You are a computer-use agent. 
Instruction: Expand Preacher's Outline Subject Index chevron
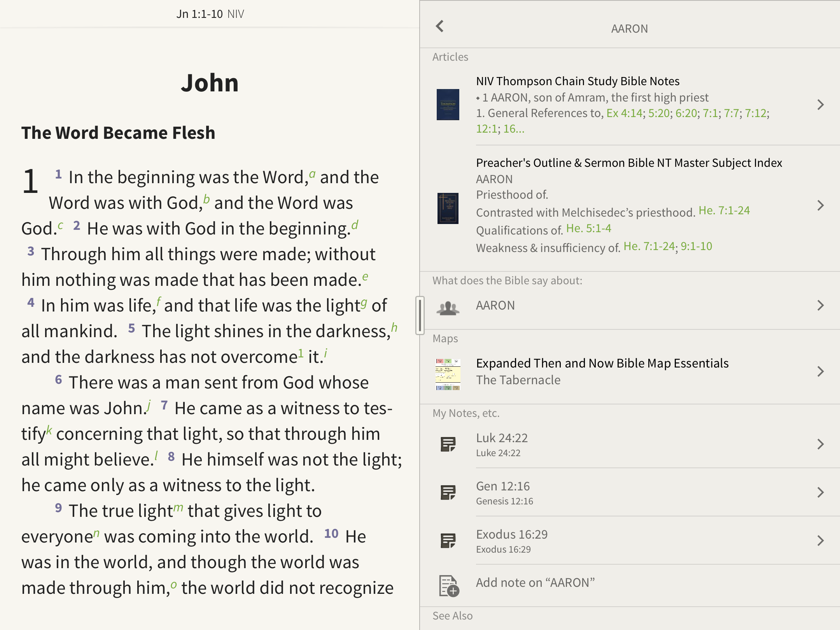(821, 205)
